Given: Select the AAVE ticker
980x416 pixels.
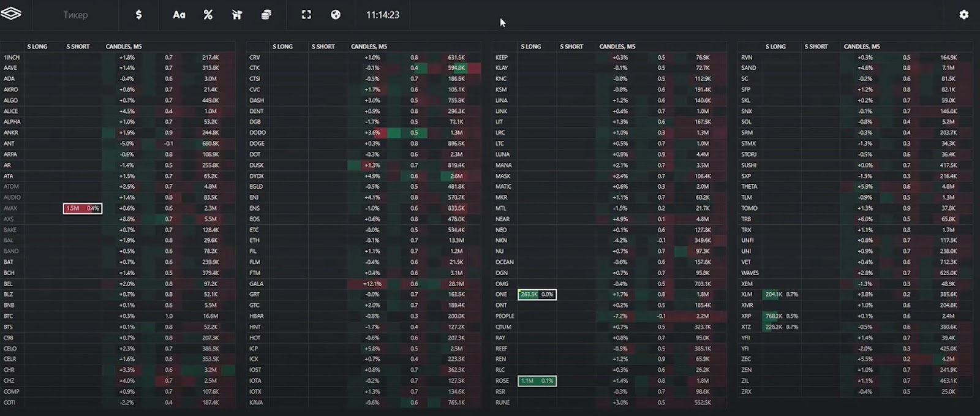Looking at the screenshot, I should pyautogui.click(x=10, y=68).
